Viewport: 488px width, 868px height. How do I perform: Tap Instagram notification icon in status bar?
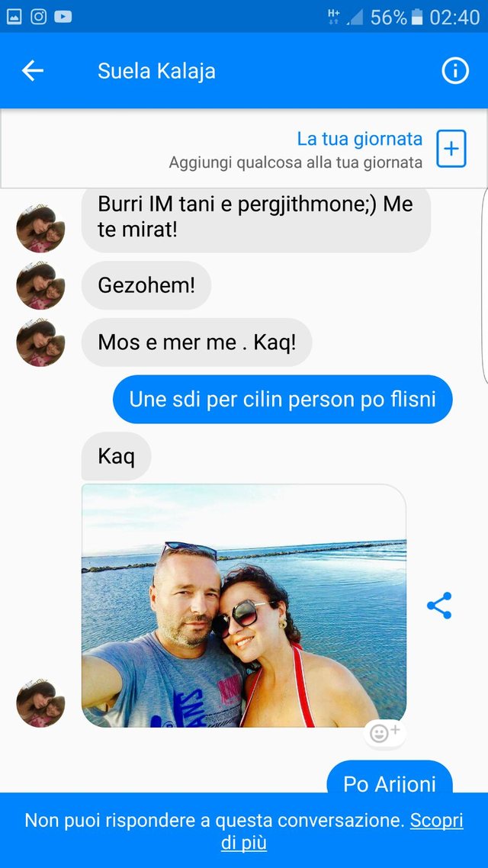pos(38,17)
